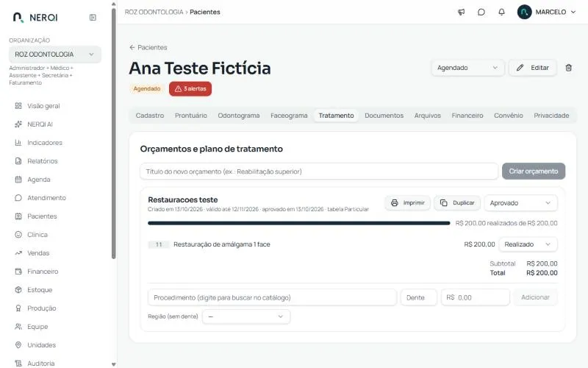The image size is (588, 368).
Task: Click the Visão geral sidebar icon
Action: tap(18, 106)
